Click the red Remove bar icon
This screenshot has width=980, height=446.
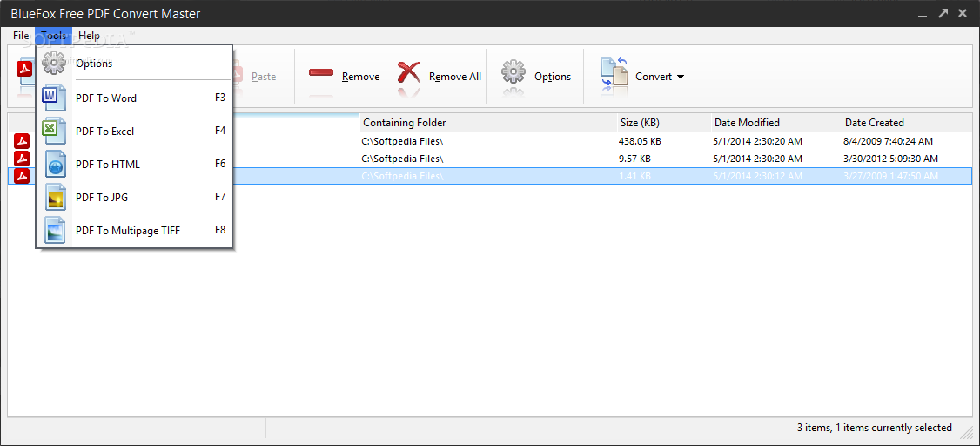pyautogui.click(x=320, y=73)
